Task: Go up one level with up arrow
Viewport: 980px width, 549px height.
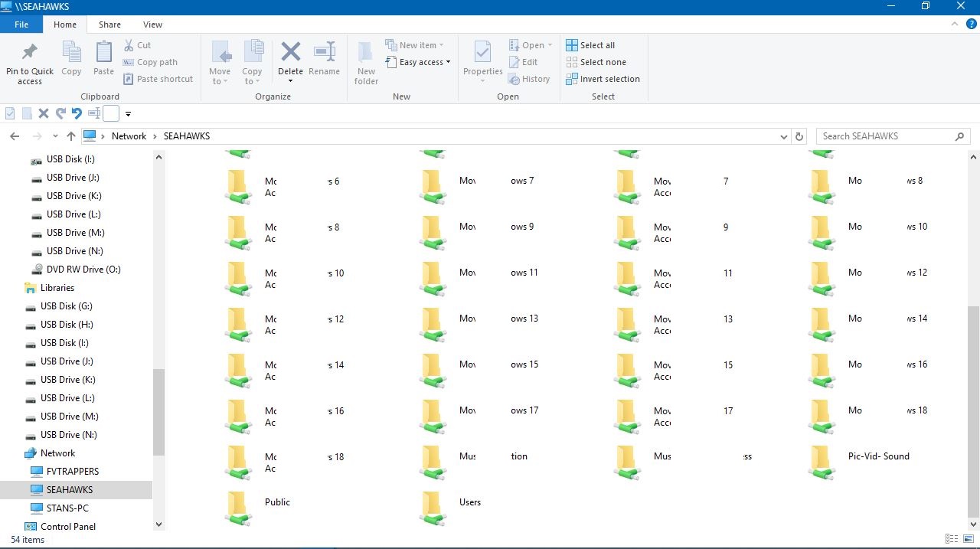Action: point(71,136)
